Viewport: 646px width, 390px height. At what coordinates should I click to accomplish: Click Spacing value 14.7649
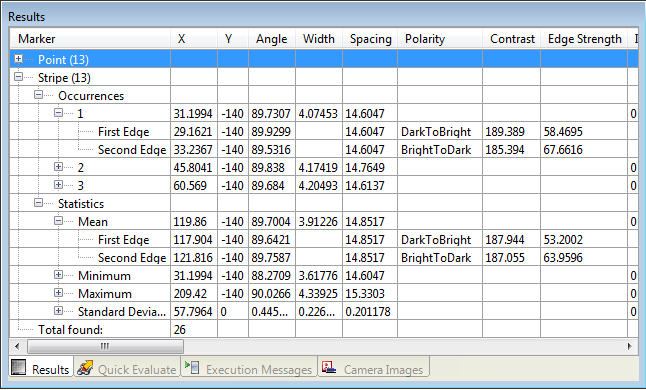click(x=365, y=168)
